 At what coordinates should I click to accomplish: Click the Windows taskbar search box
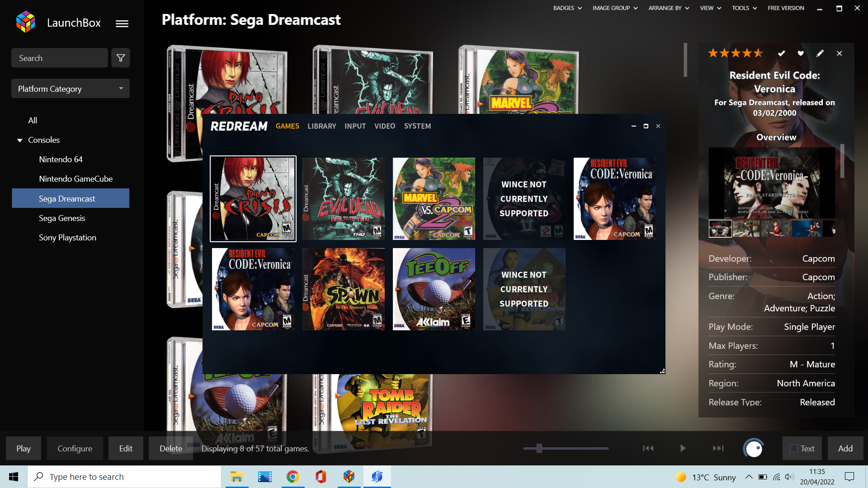[124, 477]
